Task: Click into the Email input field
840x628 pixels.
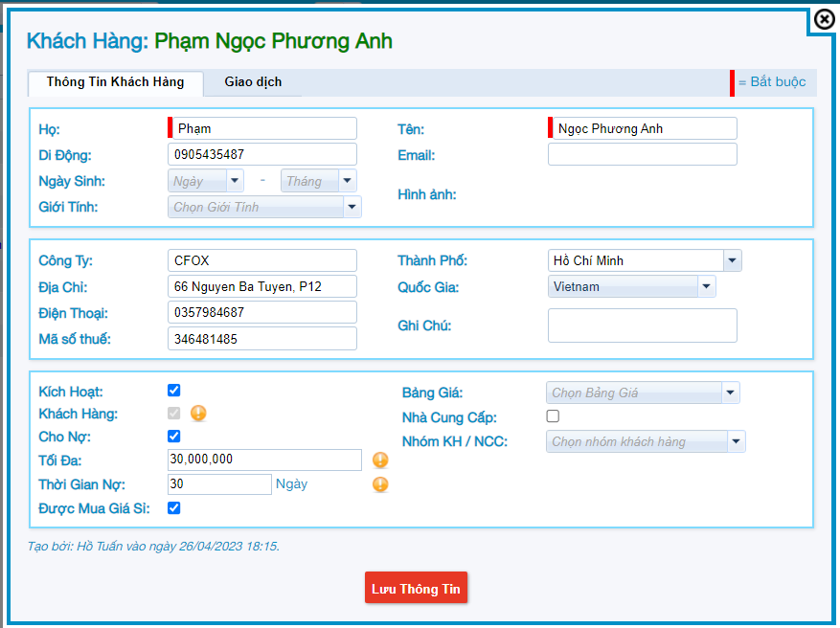Action: coord(642,155)
